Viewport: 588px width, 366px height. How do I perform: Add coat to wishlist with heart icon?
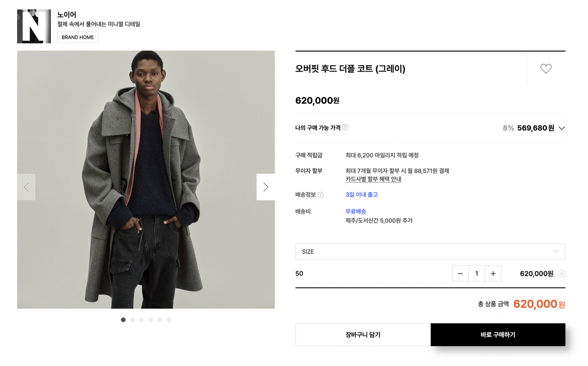click(546, 69)
